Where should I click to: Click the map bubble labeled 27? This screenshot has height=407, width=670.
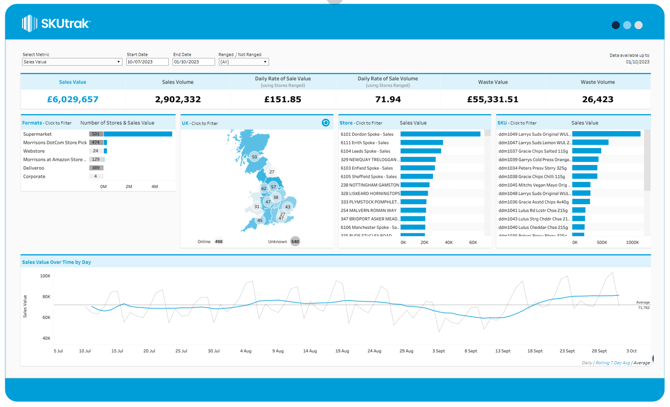[271, 172]
